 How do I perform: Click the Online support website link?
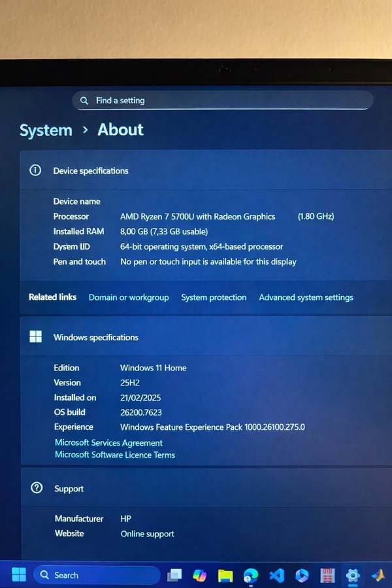pos(147,534)
